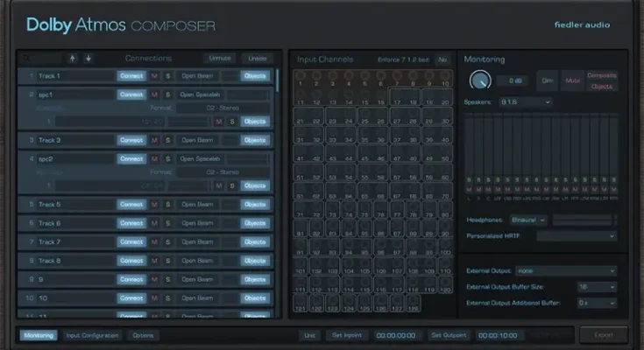Click the Set Outpoint timecode field

pos(497,335)
